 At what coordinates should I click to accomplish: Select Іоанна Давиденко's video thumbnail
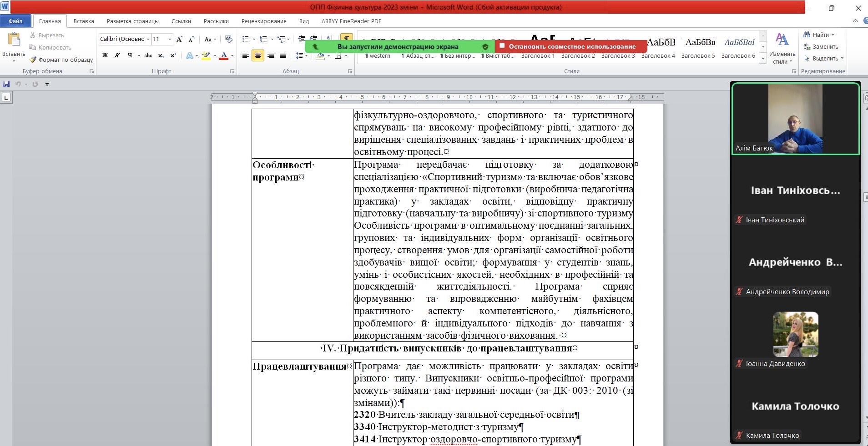click(795, 334)
